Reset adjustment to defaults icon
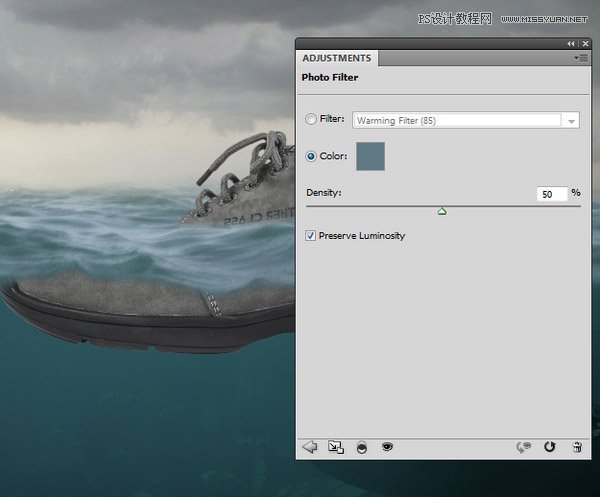The image size is (600, 497). coord(549,447)
